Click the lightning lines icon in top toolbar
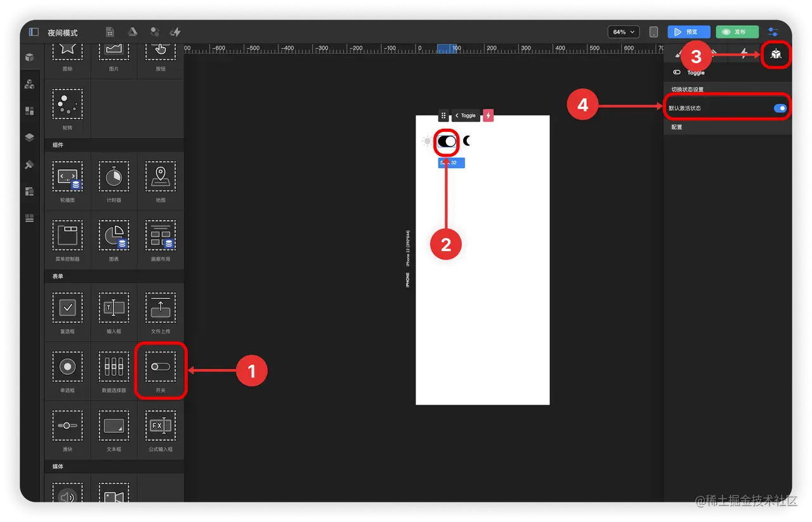812x522 pixels. 175,32
